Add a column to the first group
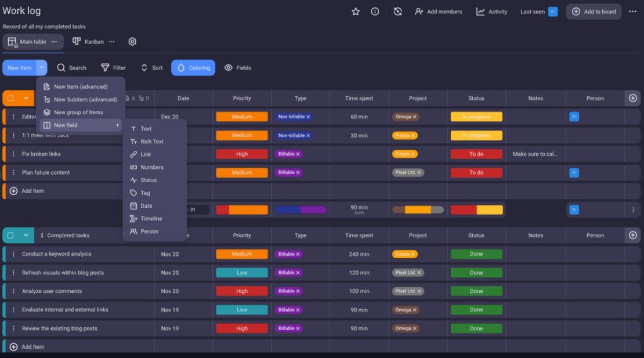644x358 pixels. [632, 98]
